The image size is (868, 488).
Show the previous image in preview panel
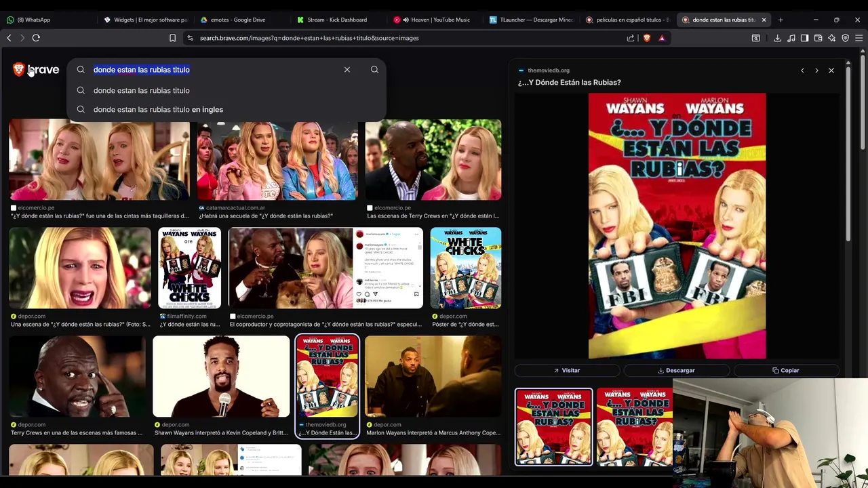click(802, 70)
